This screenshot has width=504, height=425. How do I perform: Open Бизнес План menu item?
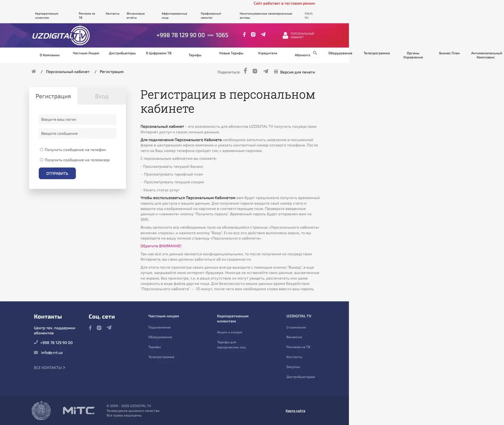click(449, 53)
